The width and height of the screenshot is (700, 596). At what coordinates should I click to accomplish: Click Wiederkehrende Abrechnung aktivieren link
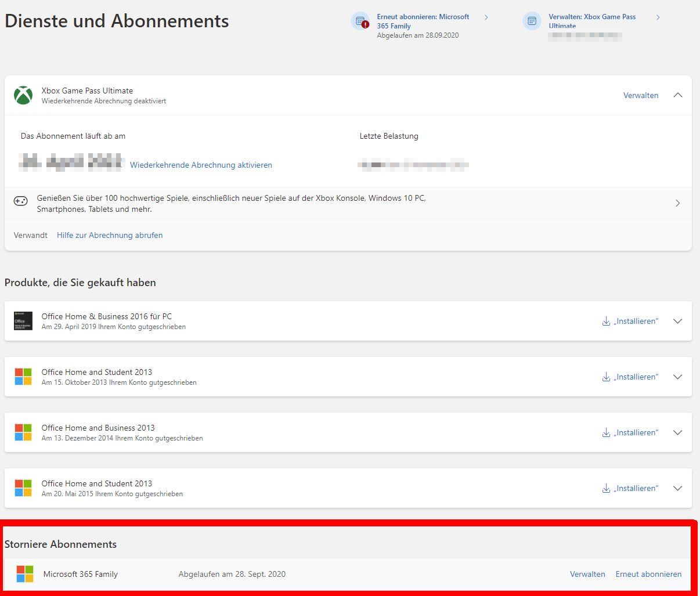point(201,165)
